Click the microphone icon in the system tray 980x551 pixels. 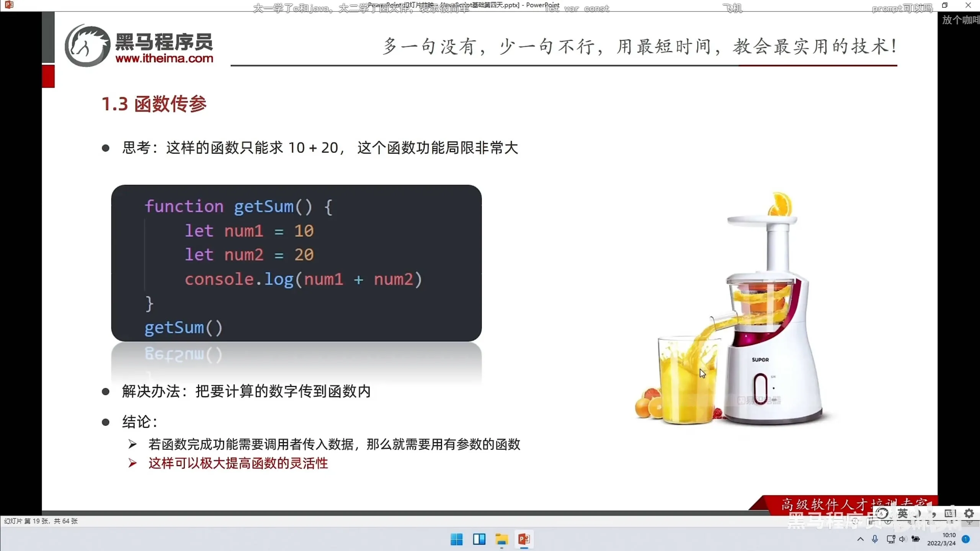[875, 539]
